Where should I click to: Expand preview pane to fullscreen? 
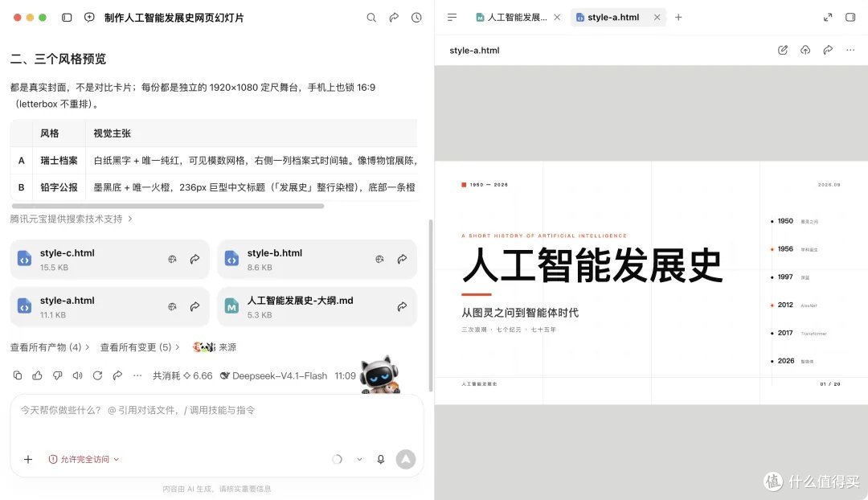(828, 17)
